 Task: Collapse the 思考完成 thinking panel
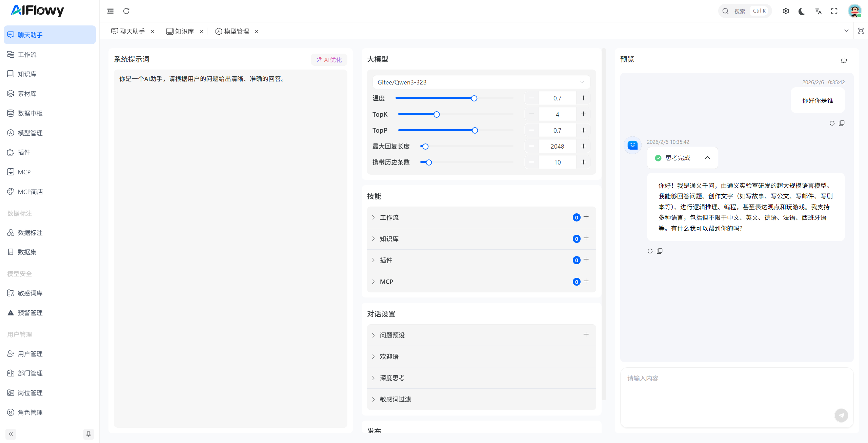[707, 158]
